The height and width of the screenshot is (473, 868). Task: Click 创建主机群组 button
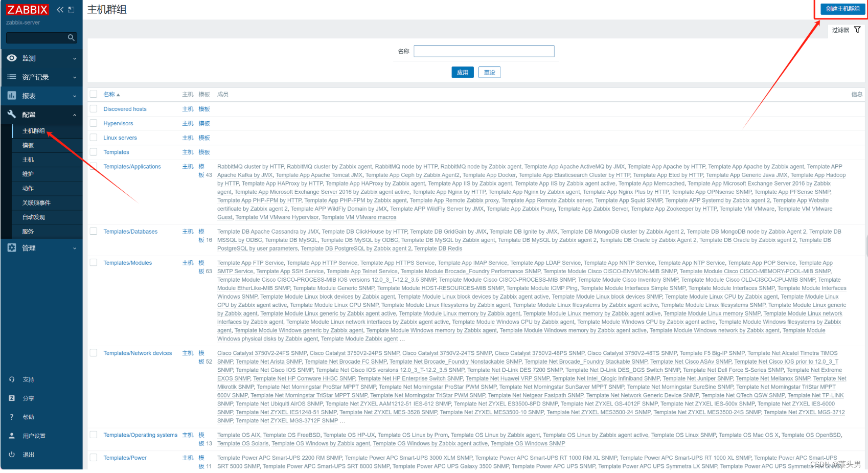[x=842, y=9]
